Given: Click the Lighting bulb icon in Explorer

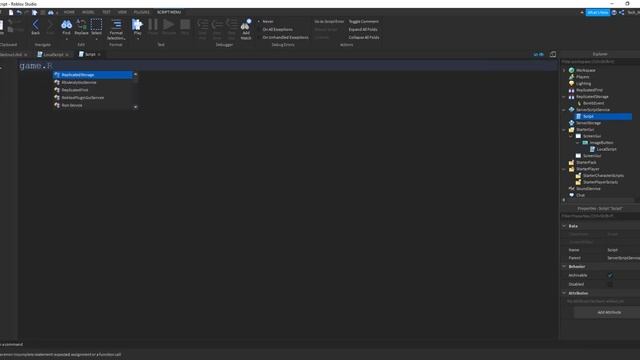Looking at the screenshot, I should (571, 83).
